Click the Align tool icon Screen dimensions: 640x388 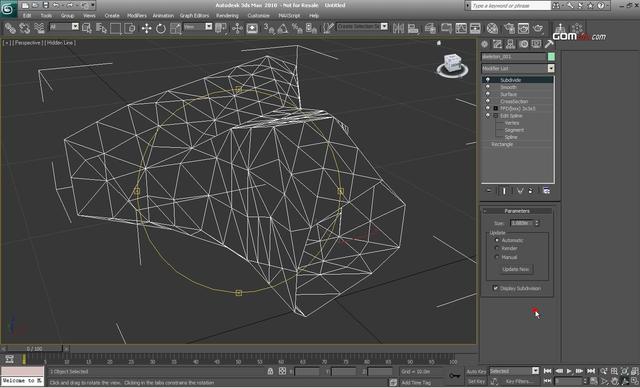(x=413, y=28)
